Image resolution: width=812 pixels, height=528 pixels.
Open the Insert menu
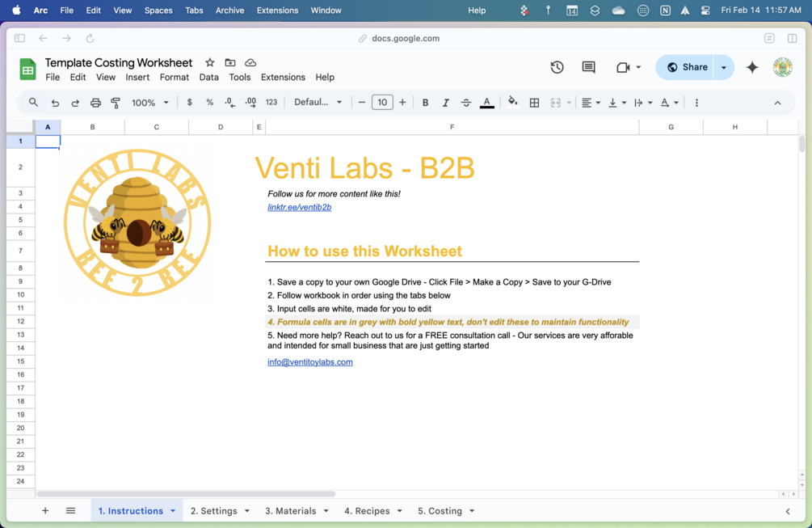click(x=137, y=77)
